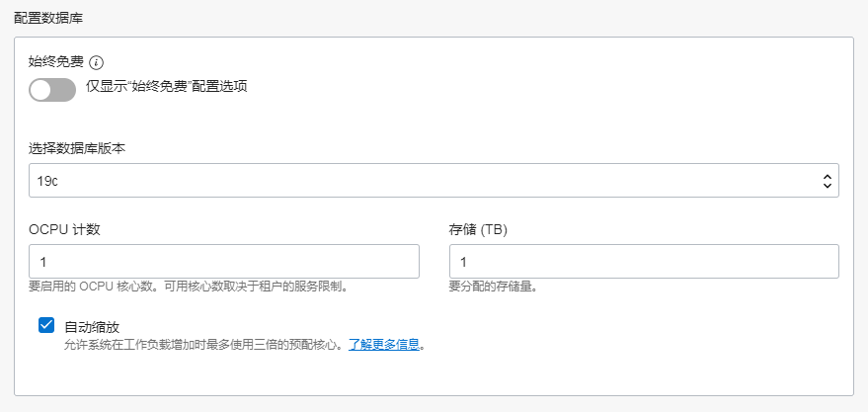Uncheck the 自动缩放 checkbox

coord(46,326)
